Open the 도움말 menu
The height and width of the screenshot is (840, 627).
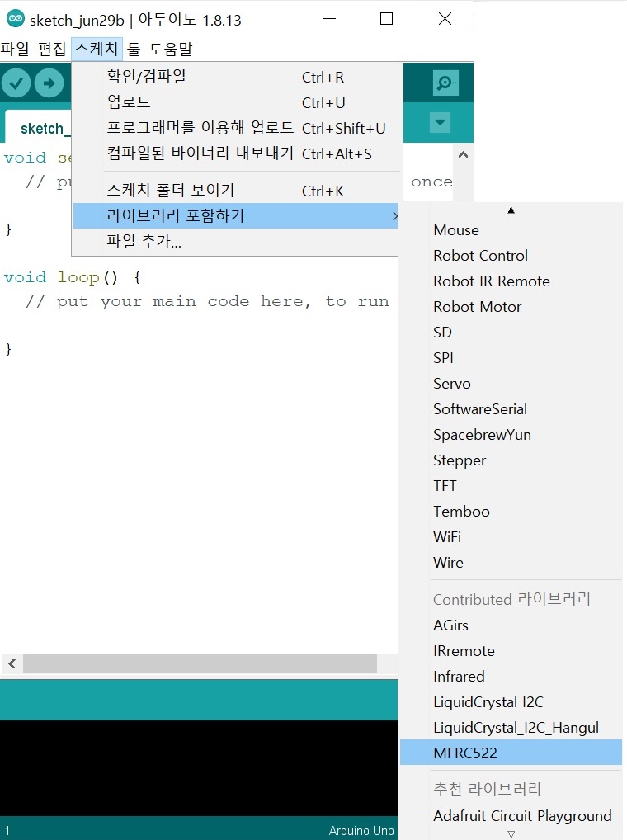click(170, 50)
